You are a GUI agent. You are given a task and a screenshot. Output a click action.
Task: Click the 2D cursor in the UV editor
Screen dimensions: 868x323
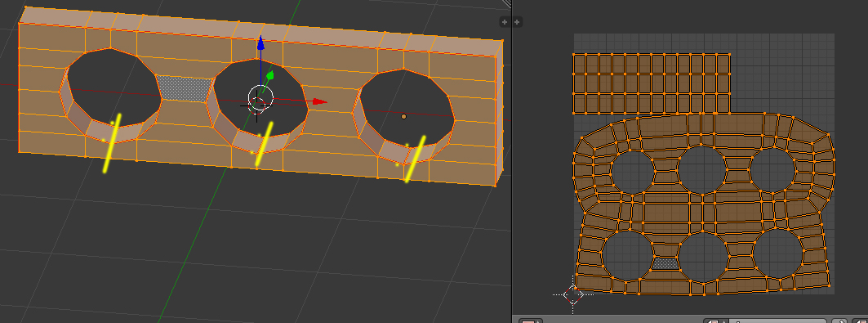pyautogui.click(x=573, y=294)
